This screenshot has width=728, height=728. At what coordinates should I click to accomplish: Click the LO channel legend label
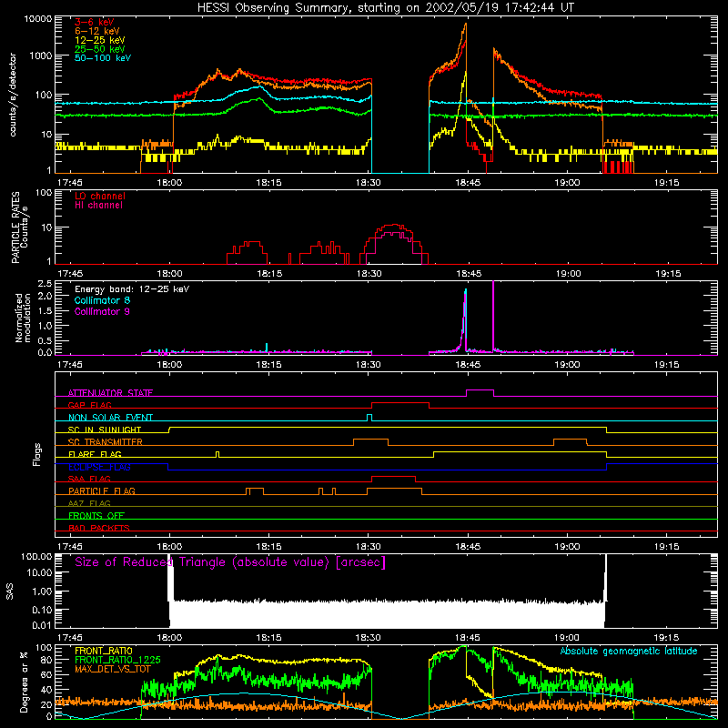pyautogui.click(x=100, y=196)
